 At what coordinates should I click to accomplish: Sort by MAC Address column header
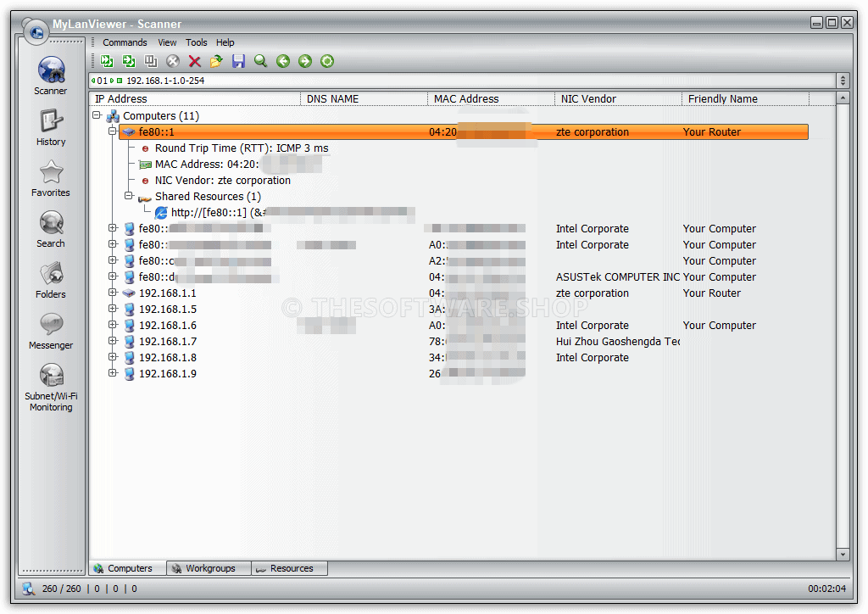tap(492, 98)
